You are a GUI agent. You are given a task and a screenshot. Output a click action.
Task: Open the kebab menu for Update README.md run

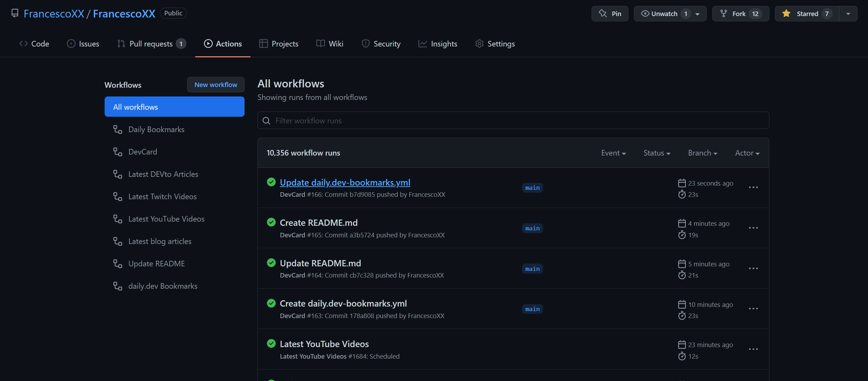coord(753,268)
